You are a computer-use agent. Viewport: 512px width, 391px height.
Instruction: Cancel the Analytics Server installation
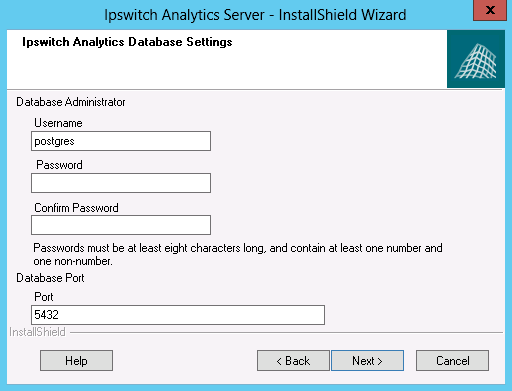click(x=453, y=361)
